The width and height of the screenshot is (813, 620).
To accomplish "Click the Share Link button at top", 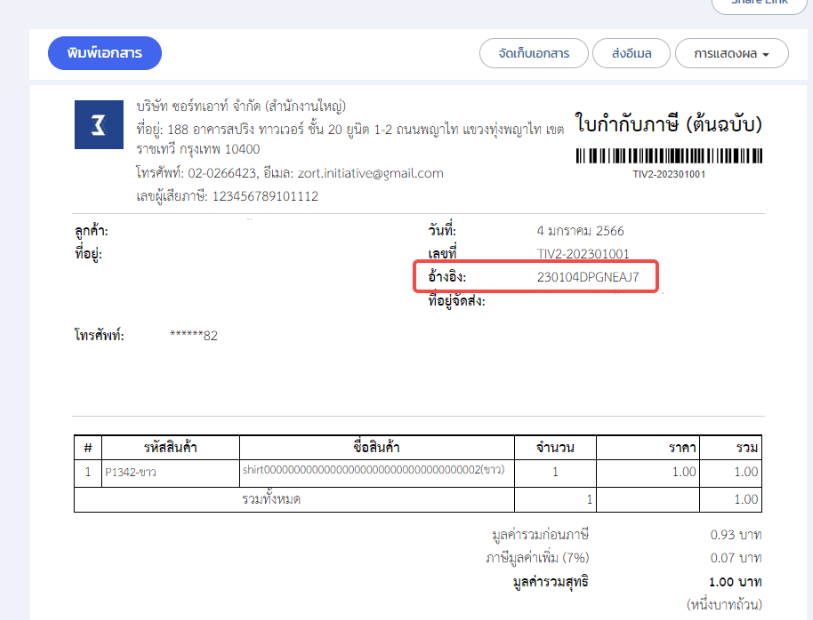I will (759, 3).
